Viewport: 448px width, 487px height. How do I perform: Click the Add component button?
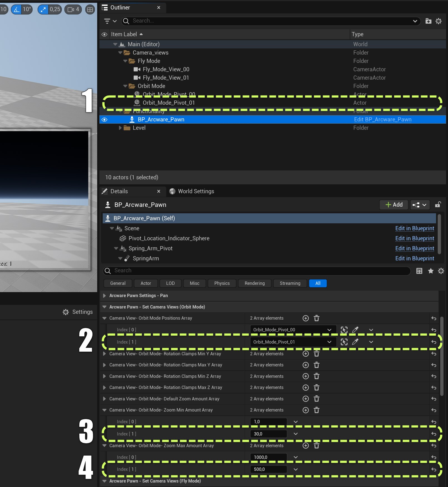tap(394, 205)
